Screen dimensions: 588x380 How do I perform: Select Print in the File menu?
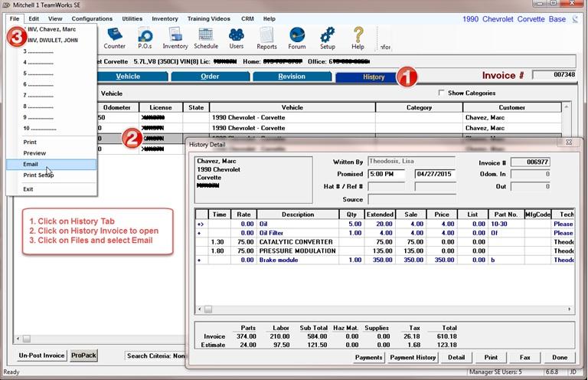(x=51, y=142)
